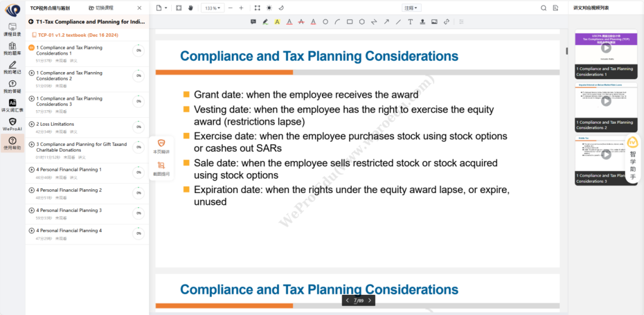Collapse the course panel with the X
Image resolution: width=644 pixels, height=315 pixels.
[140, 8]
